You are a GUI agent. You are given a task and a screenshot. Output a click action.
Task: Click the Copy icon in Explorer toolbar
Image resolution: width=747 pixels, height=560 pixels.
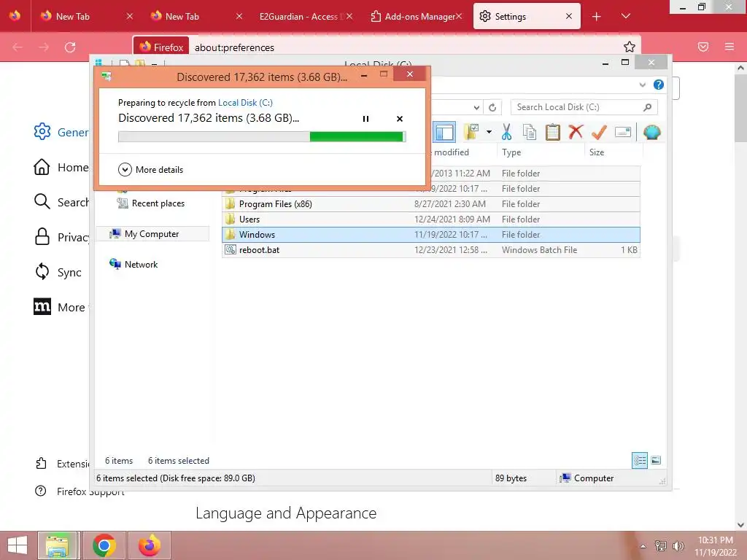pos(530,132)
